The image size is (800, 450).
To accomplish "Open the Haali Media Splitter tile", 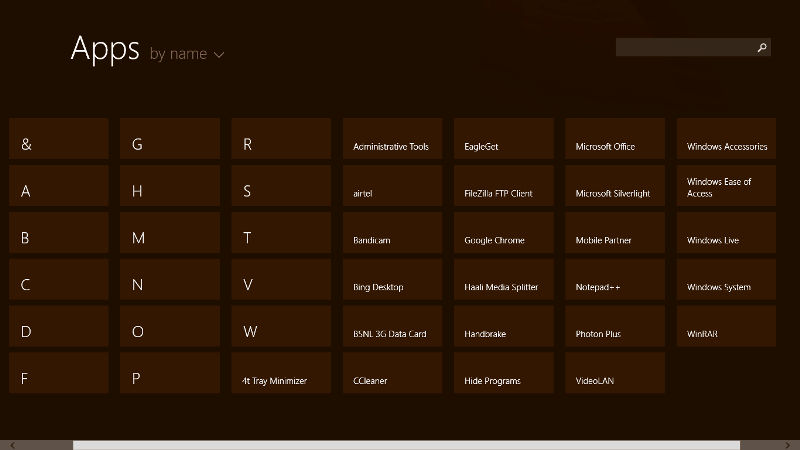I will (x=504, y=280).
